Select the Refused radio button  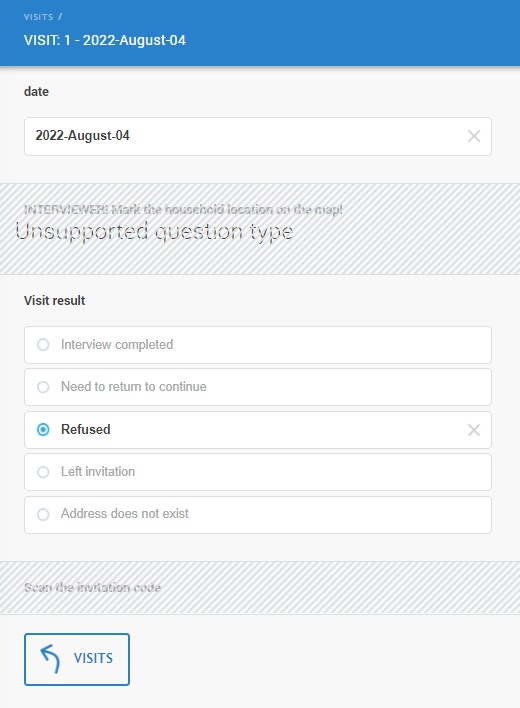click(x=43, y=429)
